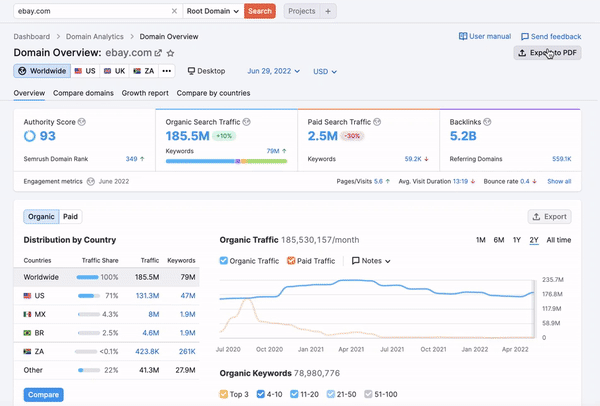Click US traffic share bar

click(x=89, y=296)
